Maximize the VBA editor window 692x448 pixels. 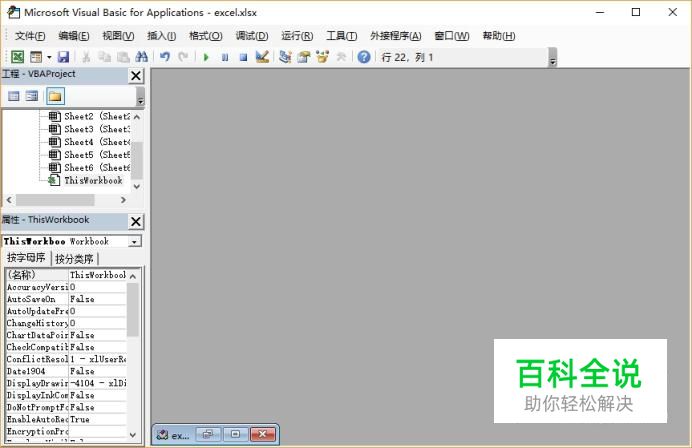tap(636, 12)
